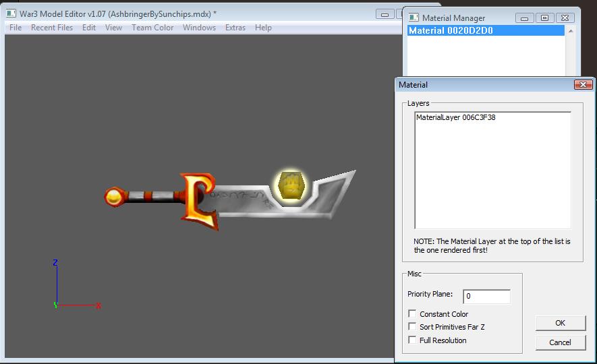Viewport: 597px width, 364px height.
Task: Tick Sort Primitives Far Z checkbox
Action: click(412, 326)
